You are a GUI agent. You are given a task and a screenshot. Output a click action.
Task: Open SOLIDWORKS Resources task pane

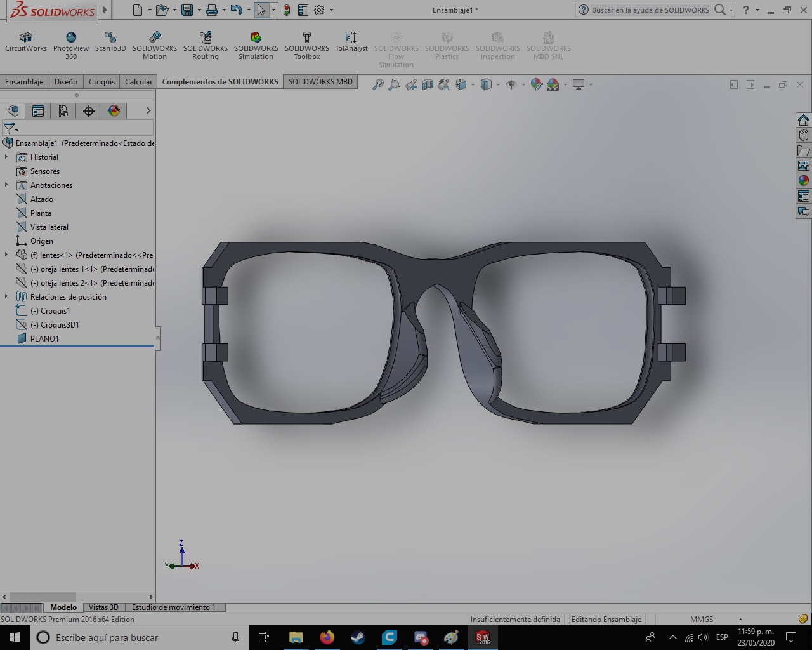(804, 121)
